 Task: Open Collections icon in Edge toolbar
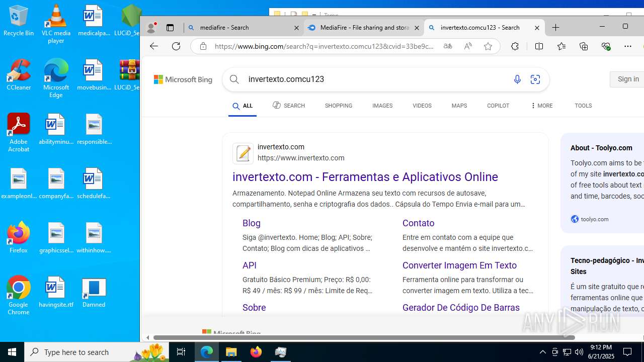coord(584,46)
